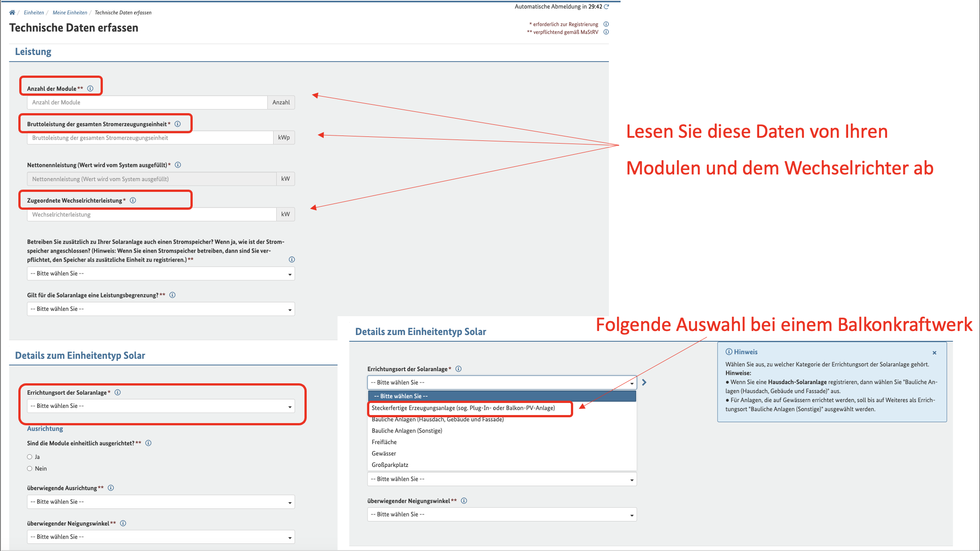Close the Hinweis hint box
This screenshot has width=980, height=551.
(x=934, y=353)
